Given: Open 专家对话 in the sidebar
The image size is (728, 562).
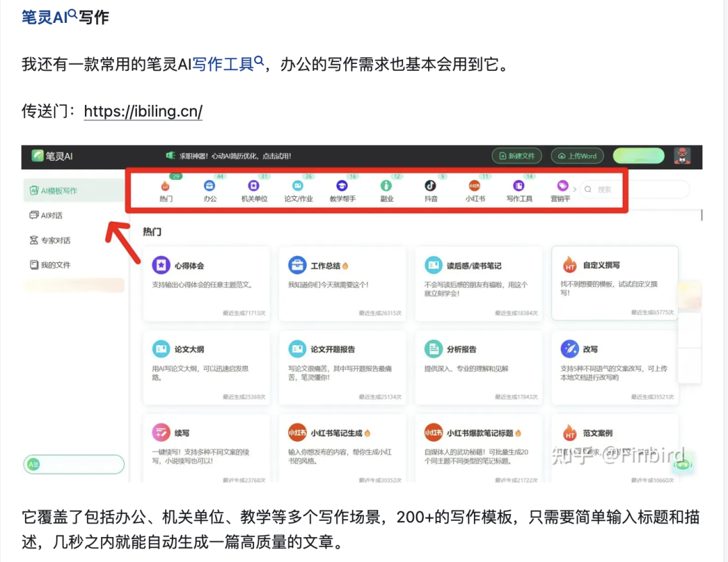Looking at the screenshot, I should [x=50, y=241].
